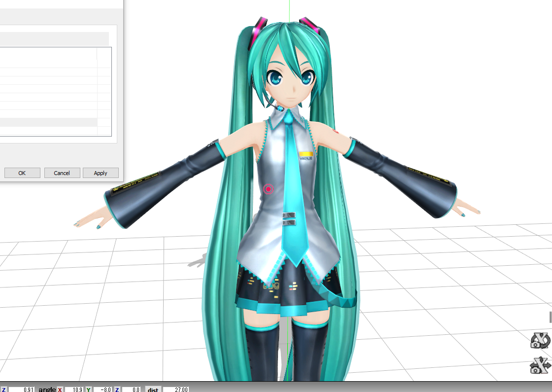The image size is (552, 392).
Task: Click the angle X label button
Action: click(x=60, y=390)
